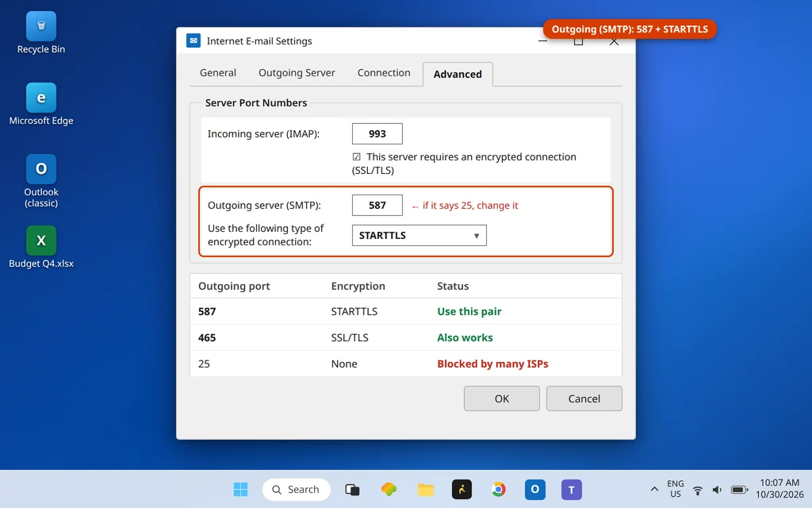
Task: Click the volume speaker tray icon
Action: tap(717, 489)
